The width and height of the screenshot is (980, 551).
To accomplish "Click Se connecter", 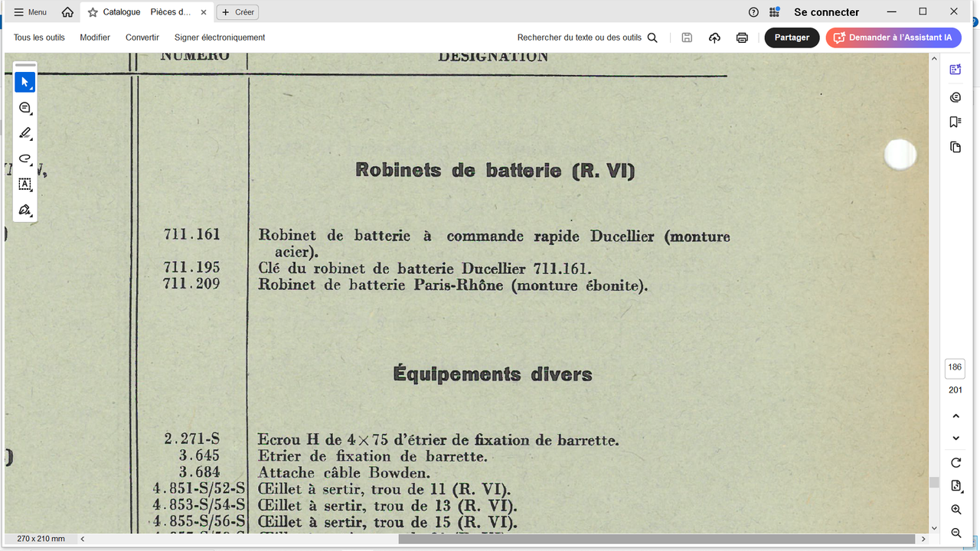I will (x=827, y=12).
